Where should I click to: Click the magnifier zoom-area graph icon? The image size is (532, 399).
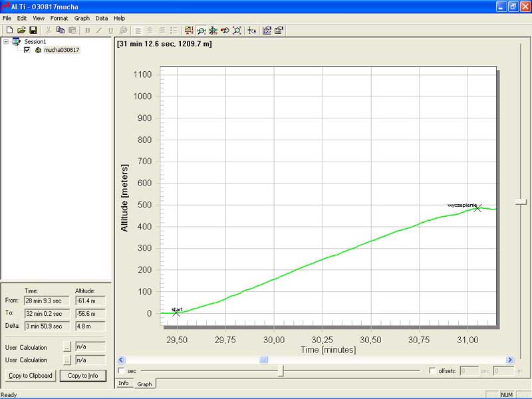[x=237, y=31]
